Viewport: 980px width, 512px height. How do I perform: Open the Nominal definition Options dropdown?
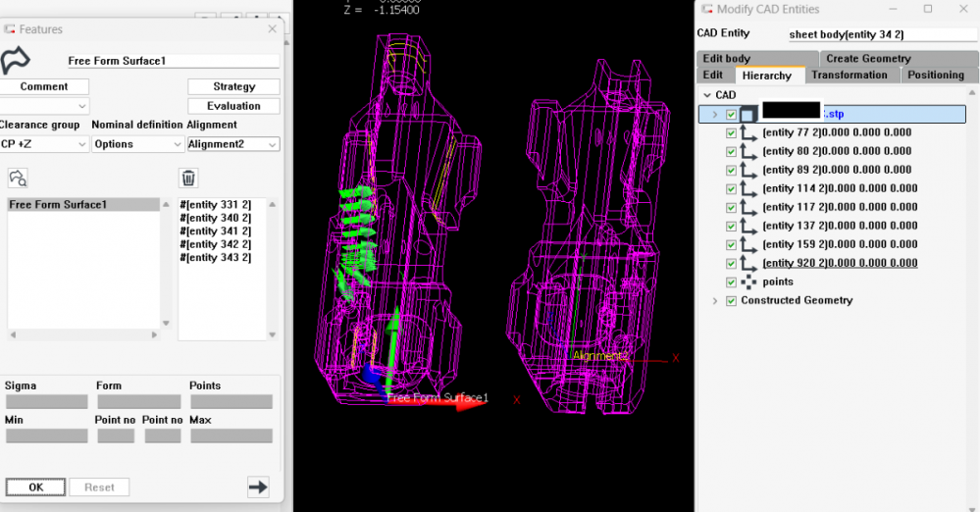click(x=137, y=144)
